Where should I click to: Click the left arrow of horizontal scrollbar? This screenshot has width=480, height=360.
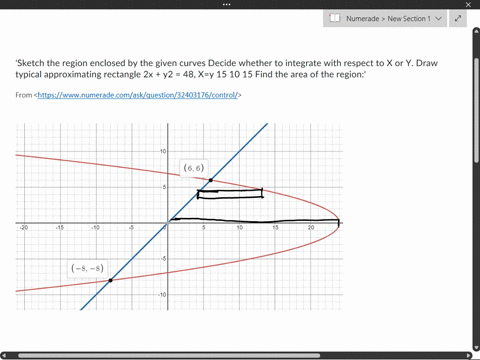pyautogui.click(x=3, y=356)
